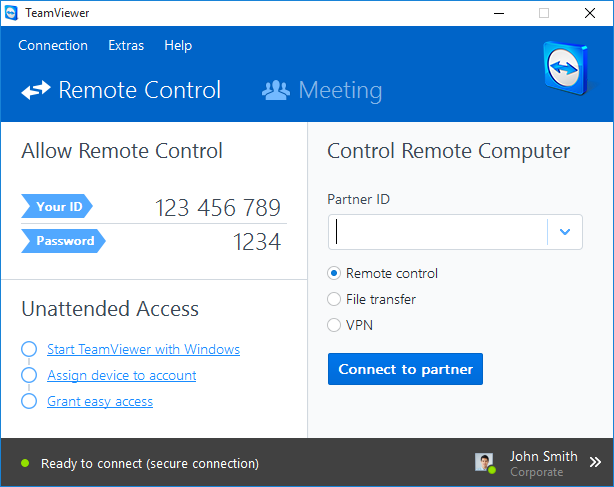Select the Remote control radio option

pos(335,273)
